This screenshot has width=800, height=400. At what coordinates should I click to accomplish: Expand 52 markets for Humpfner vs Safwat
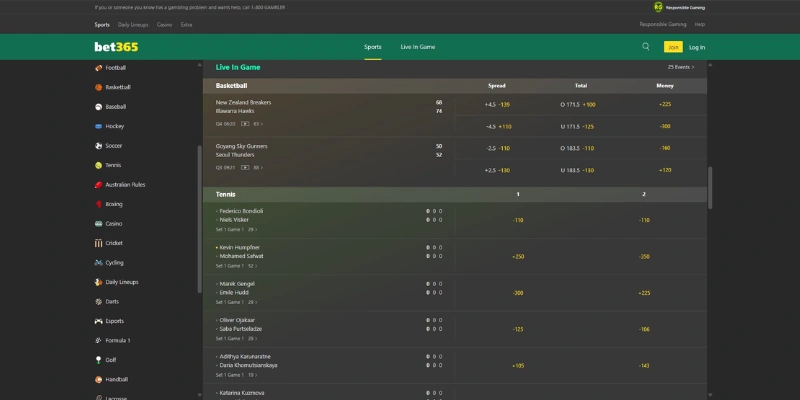[x=253, y=266]
